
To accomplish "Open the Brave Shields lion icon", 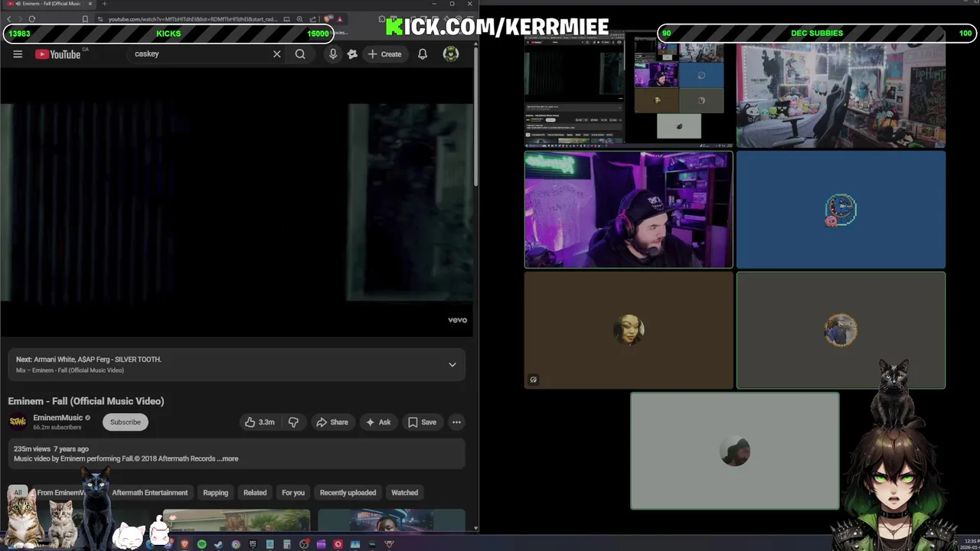I will coord(327,18).
